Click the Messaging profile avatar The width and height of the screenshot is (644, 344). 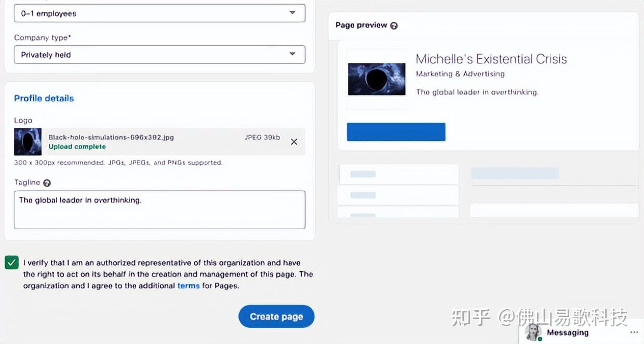tap(533, 333)
